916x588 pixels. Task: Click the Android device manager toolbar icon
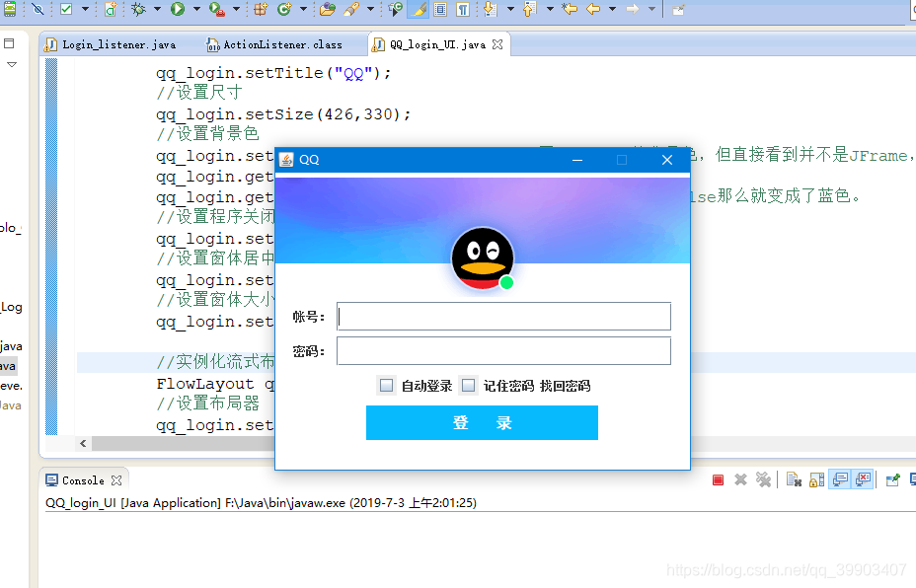tap(10, 9)
